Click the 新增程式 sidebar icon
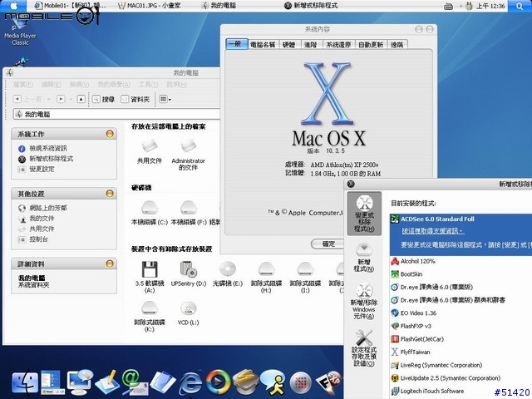The image size is (532, 399). click(x=364, y=258)
